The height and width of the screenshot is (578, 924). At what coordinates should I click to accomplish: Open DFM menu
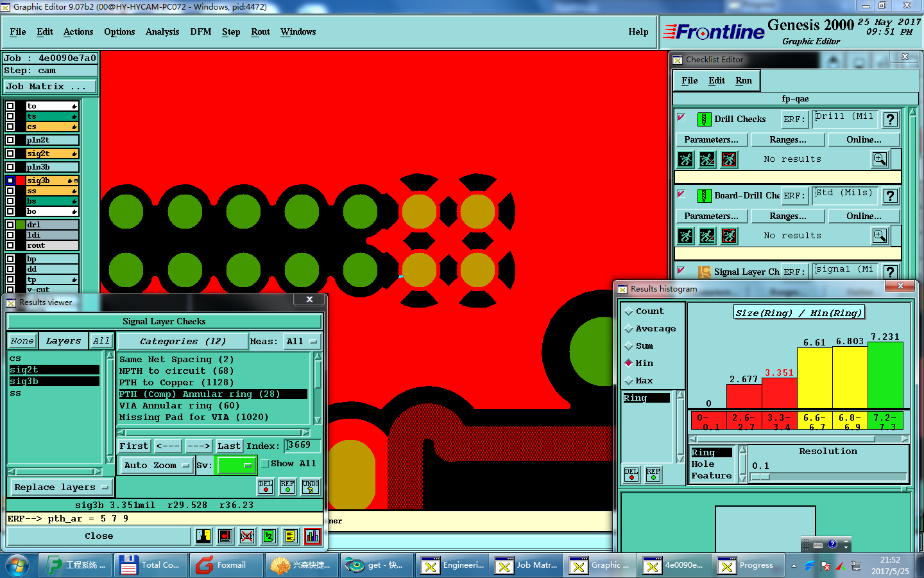pyautogui.click(x=201, y=32)
